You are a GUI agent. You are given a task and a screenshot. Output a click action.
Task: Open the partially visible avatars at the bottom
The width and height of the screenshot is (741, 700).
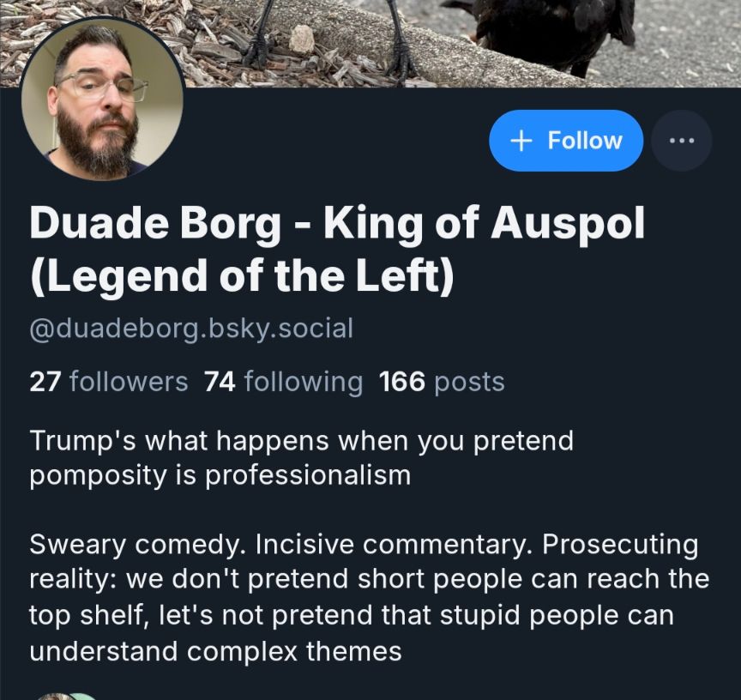click(66, 697)
